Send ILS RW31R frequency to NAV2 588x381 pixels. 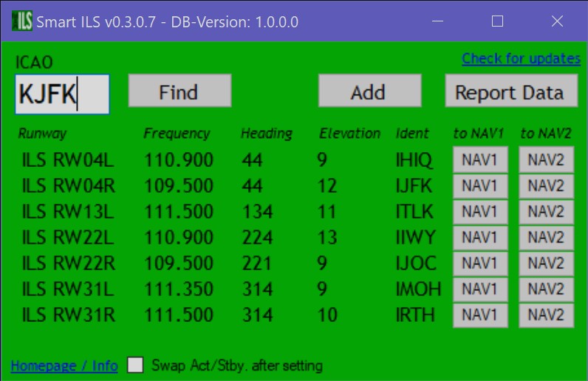[x=546, y=315]
